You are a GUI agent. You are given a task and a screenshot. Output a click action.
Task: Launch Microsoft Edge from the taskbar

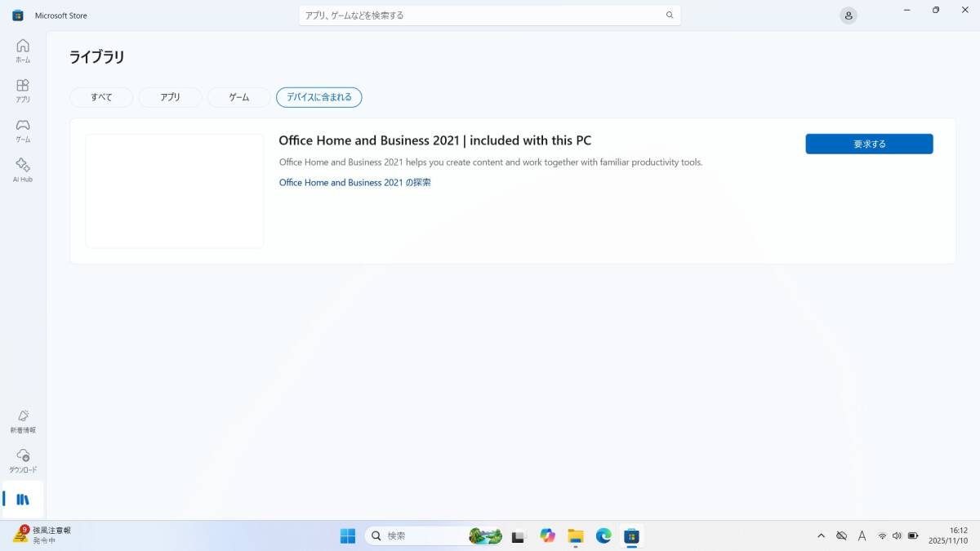604,536
